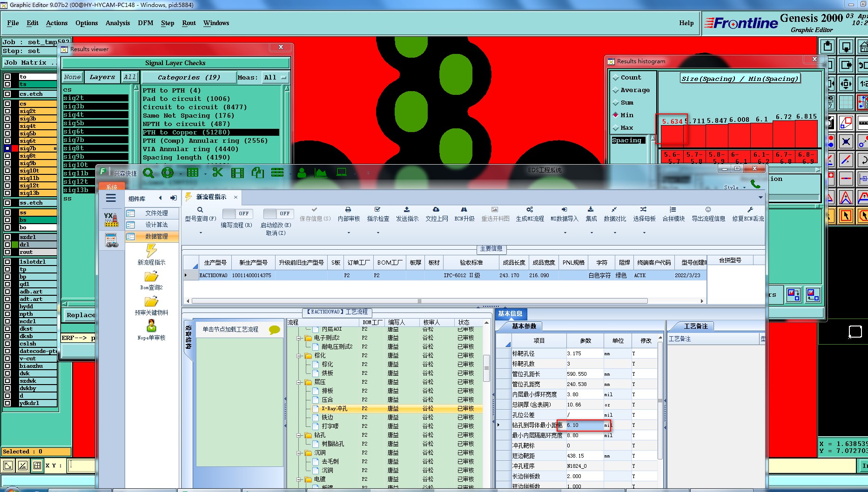868x492 pixels.
Task: Open the Rout menu
Action: (188, 23)
